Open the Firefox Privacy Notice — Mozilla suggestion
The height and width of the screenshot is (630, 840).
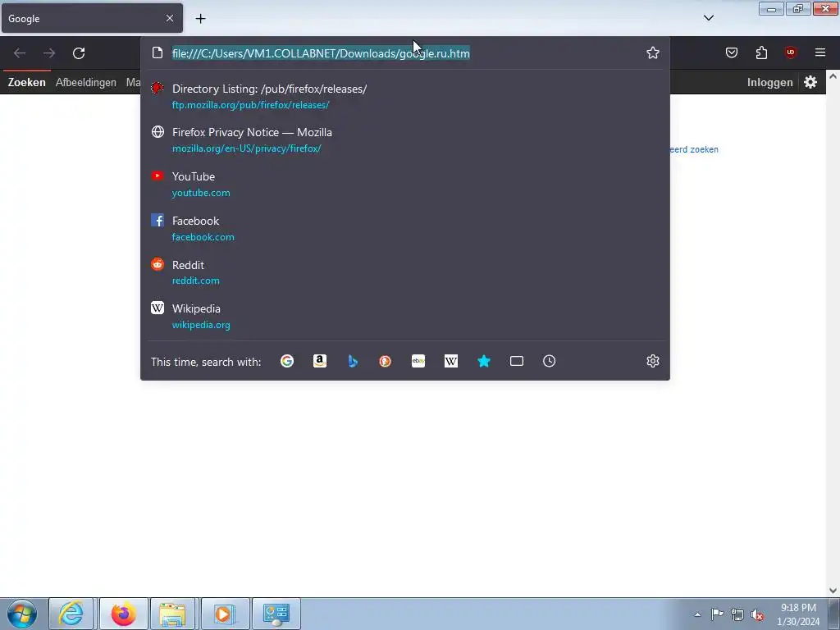405,139
